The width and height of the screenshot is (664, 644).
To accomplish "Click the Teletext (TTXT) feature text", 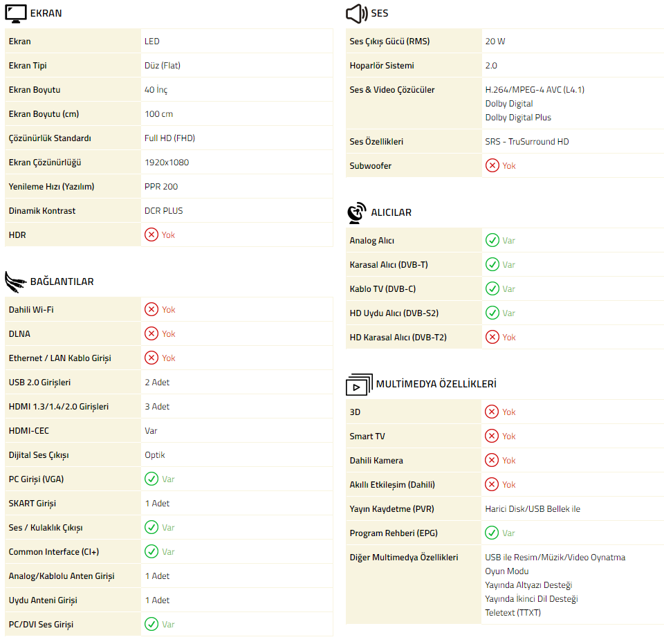I will tap(513, 612).
